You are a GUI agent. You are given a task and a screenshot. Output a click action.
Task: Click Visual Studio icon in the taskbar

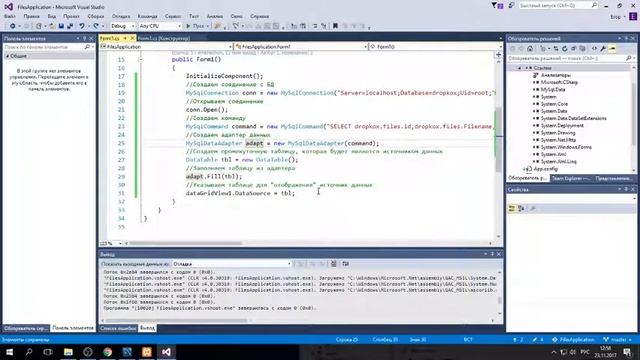(166, 352)
